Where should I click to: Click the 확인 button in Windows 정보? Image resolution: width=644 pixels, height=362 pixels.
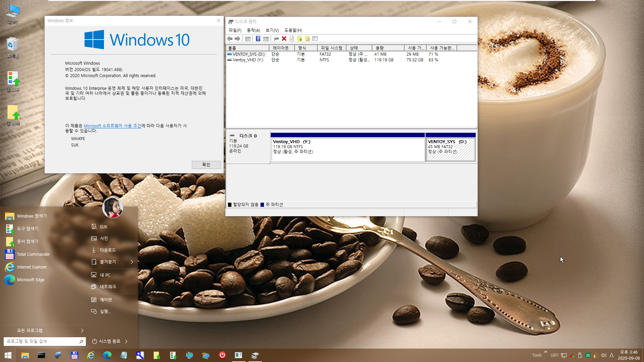coord(206,165)
